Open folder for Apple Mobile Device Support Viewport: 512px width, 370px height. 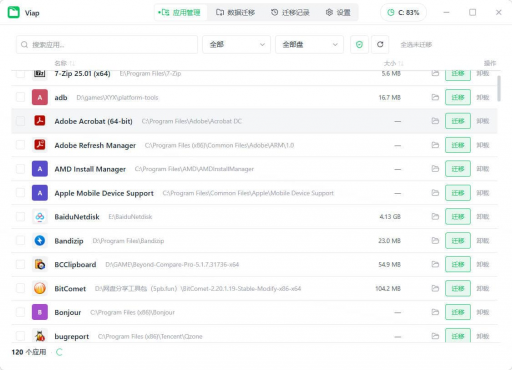click(x=435, y=193)
